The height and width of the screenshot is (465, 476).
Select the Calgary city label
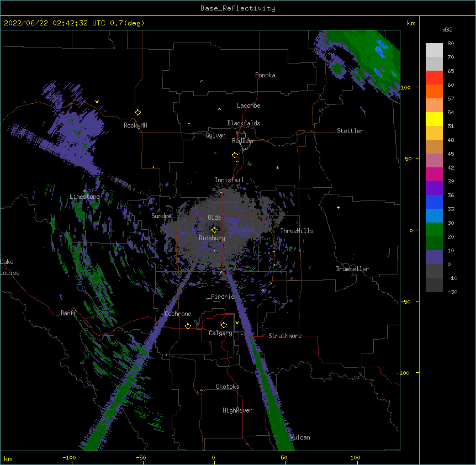[x=220, y=333]
